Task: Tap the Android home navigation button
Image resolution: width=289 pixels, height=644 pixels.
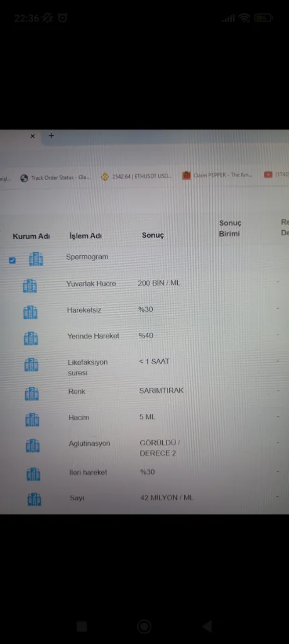Action: click(x=144, y=626)
